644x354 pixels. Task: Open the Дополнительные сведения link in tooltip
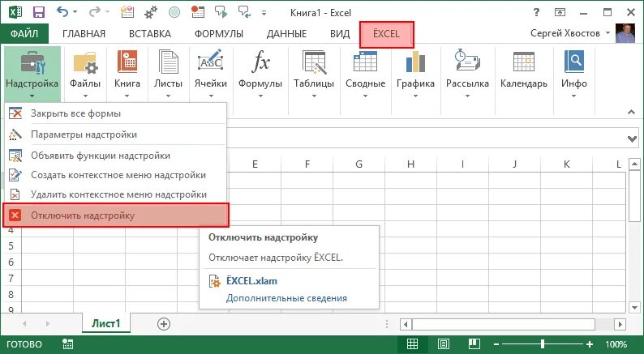coord(286,298)
